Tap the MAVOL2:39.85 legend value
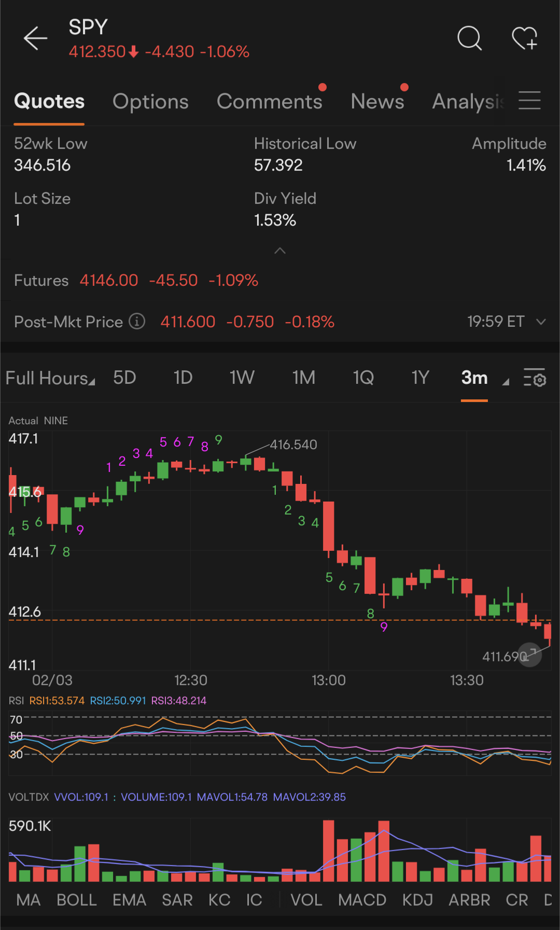 [310, 797]
